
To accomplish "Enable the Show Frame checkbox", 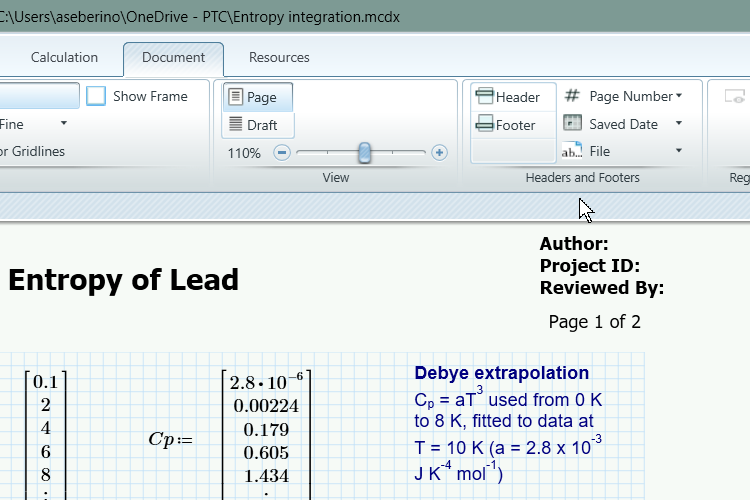I will tap(96, 96).
